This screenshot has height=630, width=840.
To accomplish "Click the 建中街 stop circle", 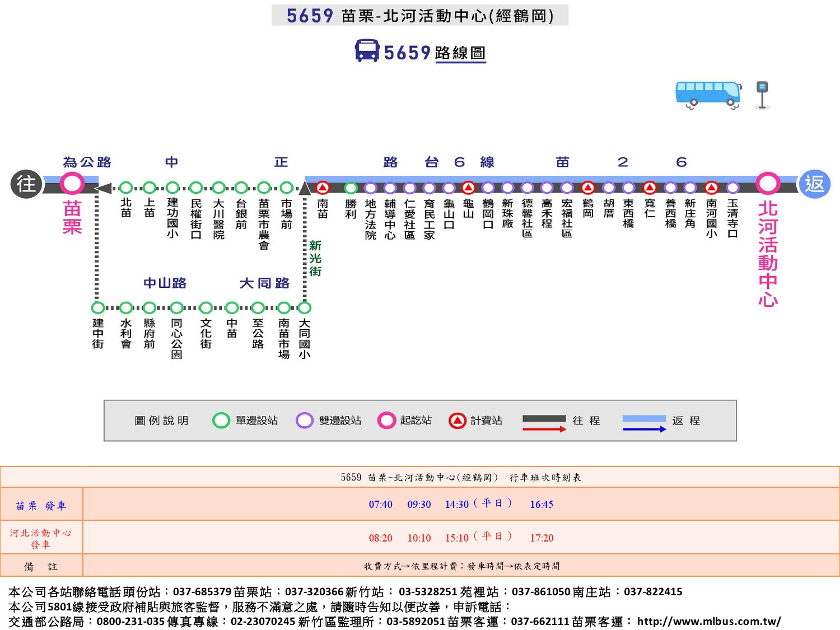I will click(98, 307).
